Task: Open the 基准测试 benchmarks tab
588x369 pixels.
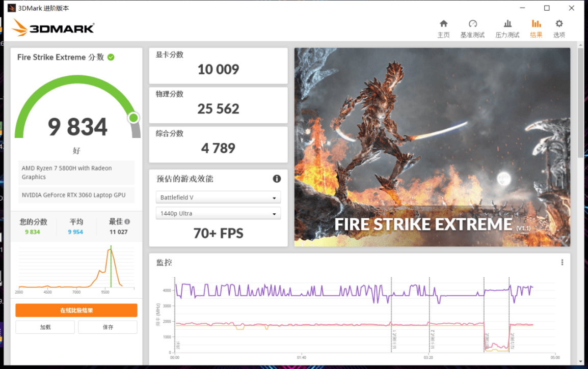Action: (472, 29)
